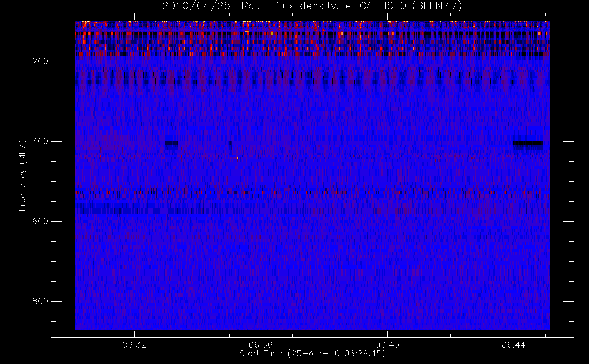Screen dimensions: 589x364
Task: Select the 200 frequency tick label
Action: (40, 61)
